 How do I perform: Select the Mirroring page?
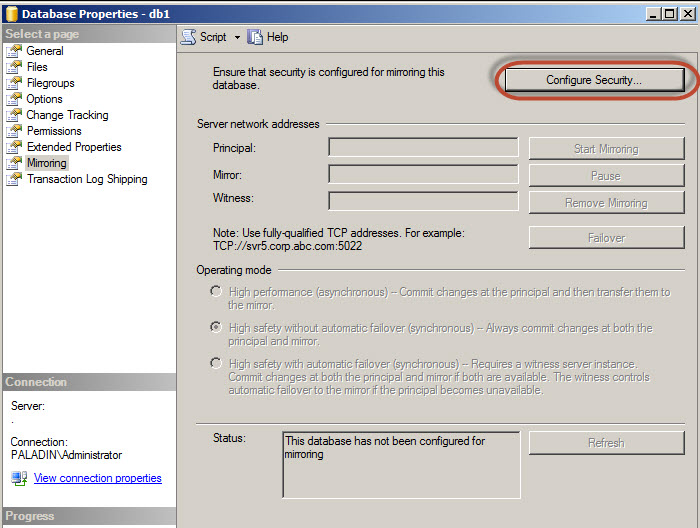click(x=46, y=163)
